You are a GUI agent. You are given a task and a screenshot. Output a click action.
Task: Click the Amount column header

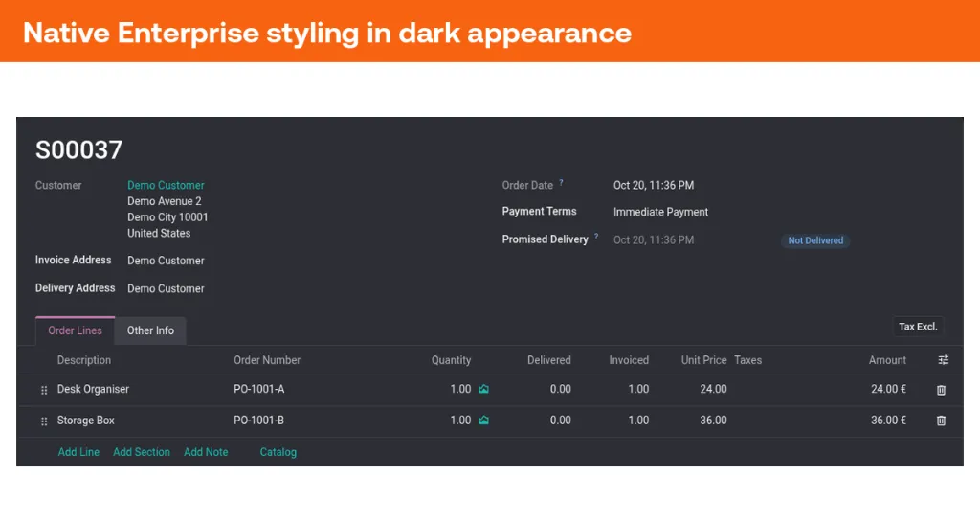887,360
